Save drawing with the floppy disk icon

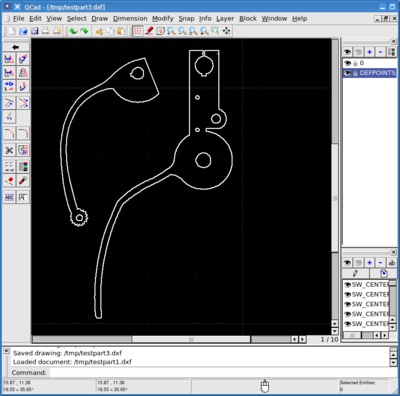[34, 31]
